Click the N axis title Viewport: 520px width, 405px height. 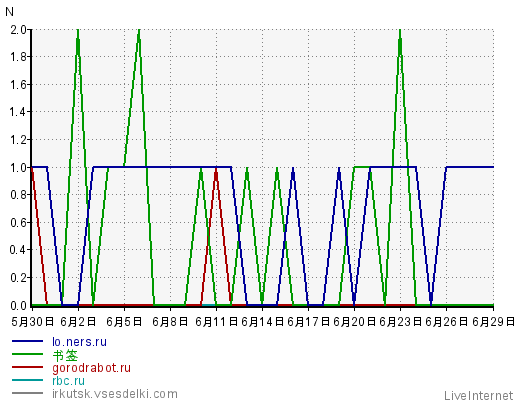click(x=9, y=12)
